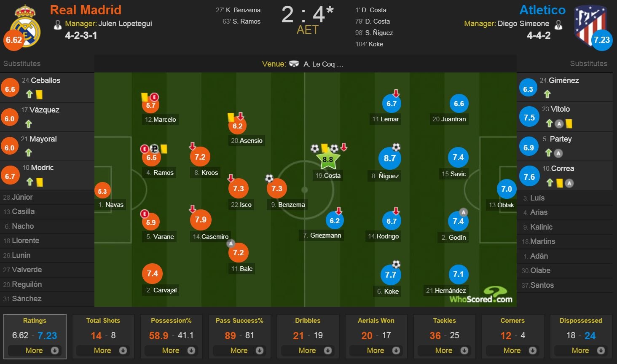The width and height of the screenshot is (617, 364).
Task: Open the Atletico team link
Action: click(x=542, y=10)
